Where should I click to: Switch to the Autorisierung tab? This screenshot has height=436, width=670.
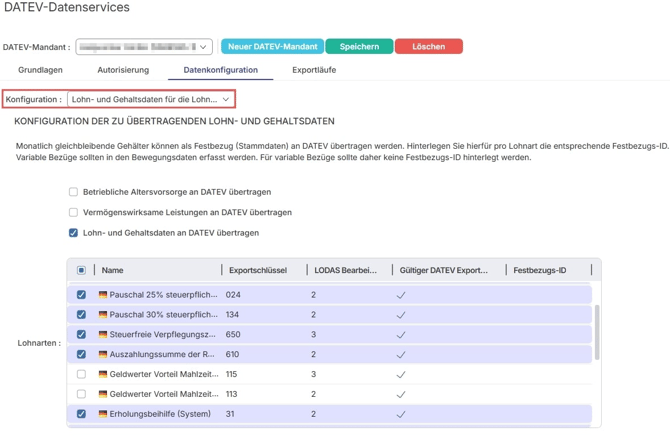pyautogui.click(x=123, y=70)
